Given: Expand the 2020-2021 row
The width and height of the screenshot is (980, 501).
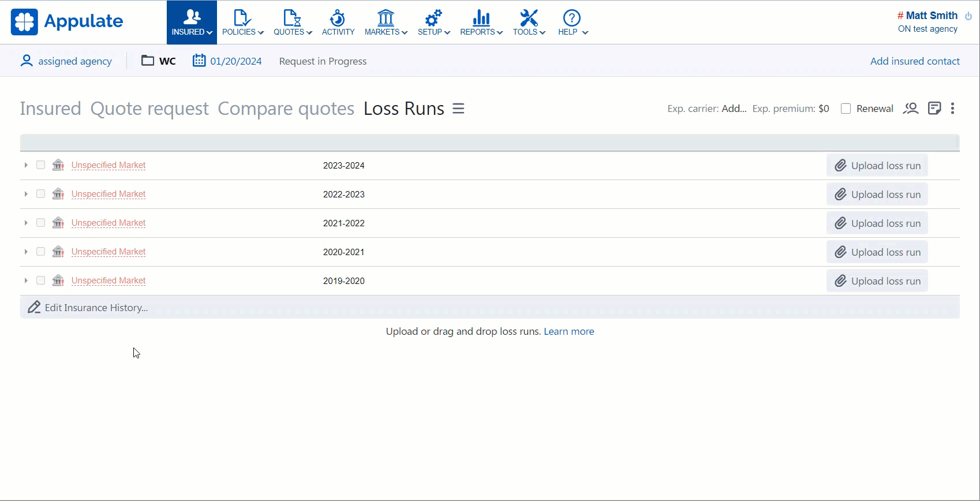Looking at the screenshot, I should [x=26, y=252].
